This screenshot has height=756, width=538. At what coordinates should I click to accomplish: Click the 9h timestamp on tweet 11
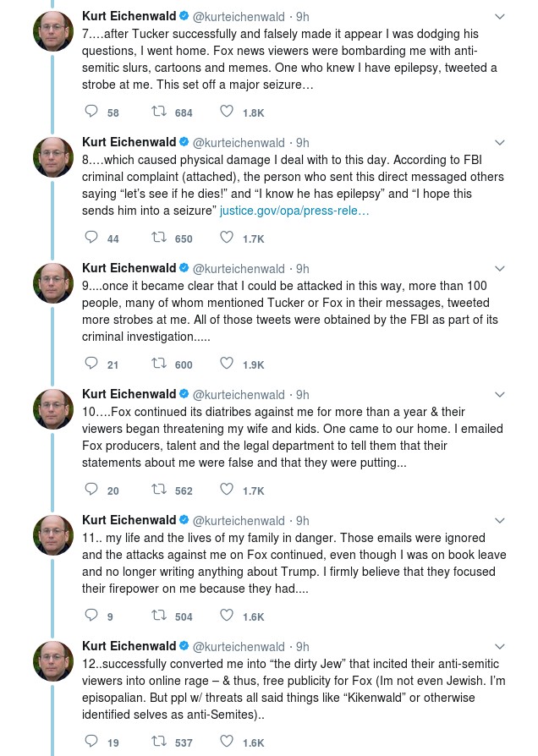pyautogui.click(x=302, y=521)
